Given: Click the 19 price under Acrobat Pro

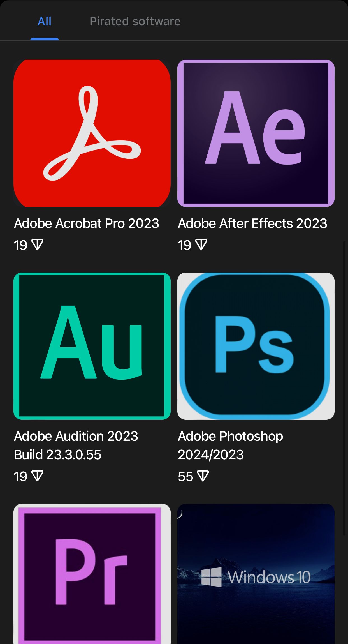Looking at the screenshot, I should 21,245.
